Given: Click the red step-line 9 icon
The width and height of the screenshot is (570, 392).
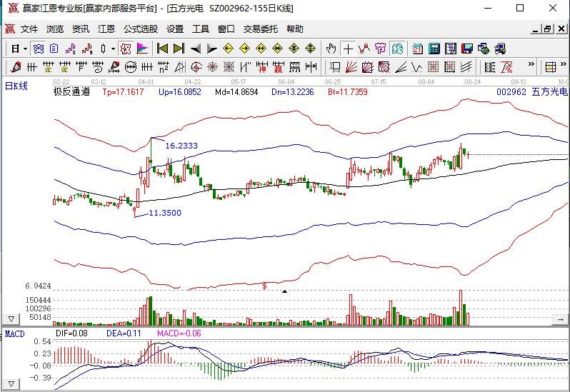Looking at the screenshot, I should tap(87, 49).
